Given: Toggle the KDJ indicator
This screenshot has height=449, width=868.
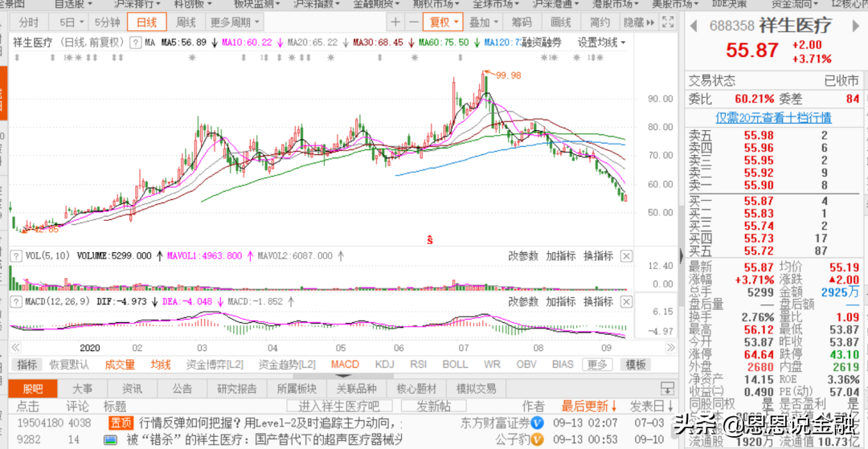Looking at the screenshot, I should tap(384, 365).
